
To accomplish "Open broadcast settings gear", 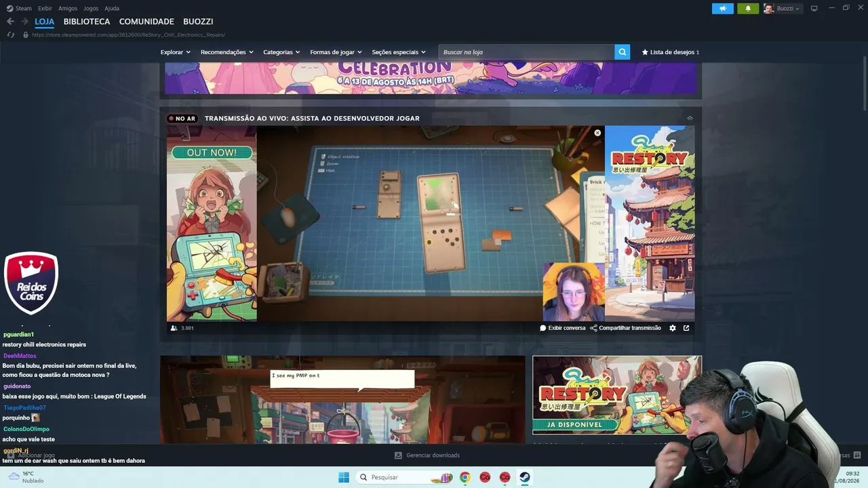I will tap(673, 328).
